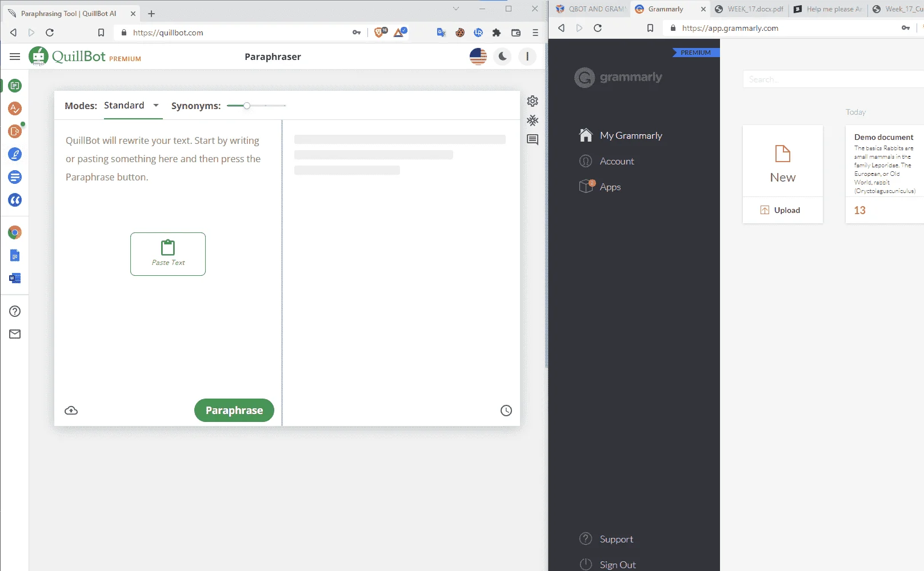Screen dimensions: 924x571
Task: Click the upload document cloud icon
Action: coord(71,411)
